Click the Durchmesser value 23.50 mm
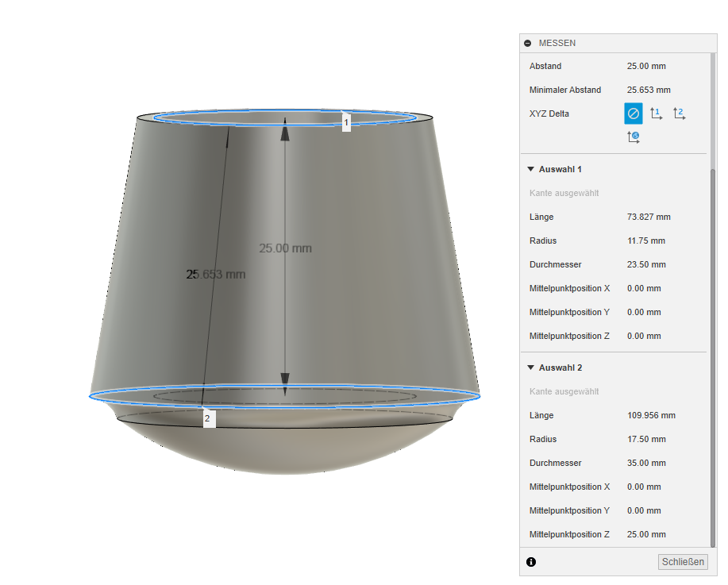The width and height of the screenshot is (728, 585). coord(646,264)
